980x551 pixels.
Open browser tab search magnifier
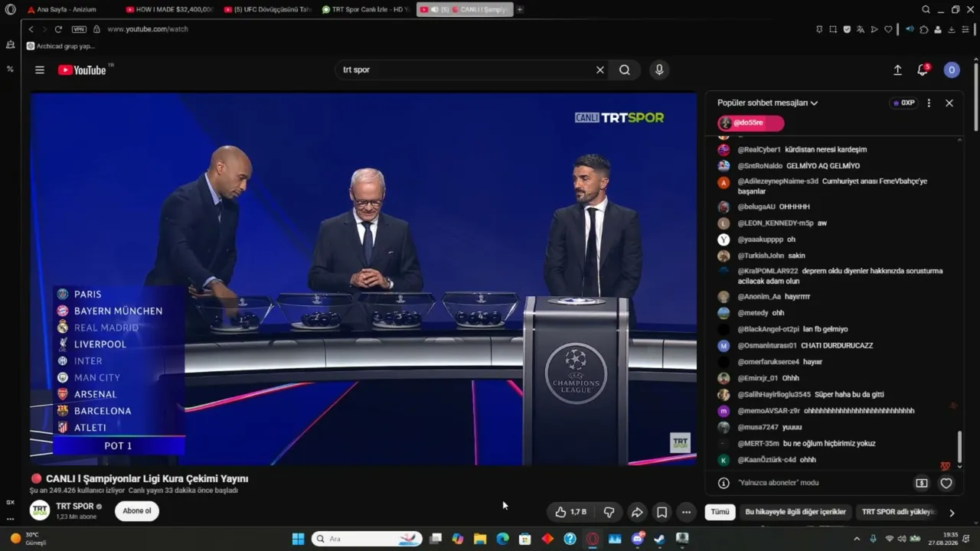(x=926, y=9)
